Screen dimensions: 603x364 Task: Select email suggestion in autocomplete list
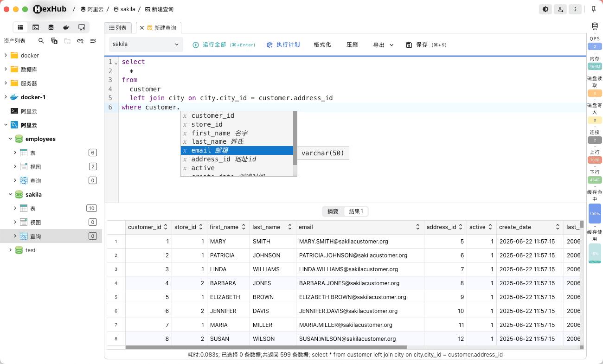coord(237,151)
